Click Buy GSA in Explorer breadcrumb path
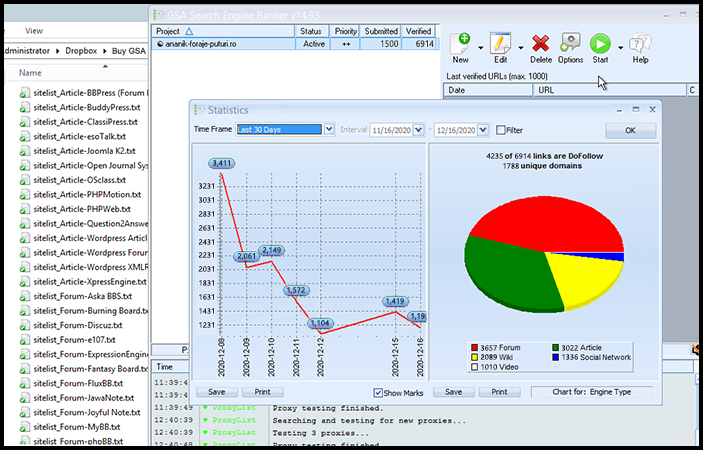The image size is (703, 450). [x=129, y=51]
